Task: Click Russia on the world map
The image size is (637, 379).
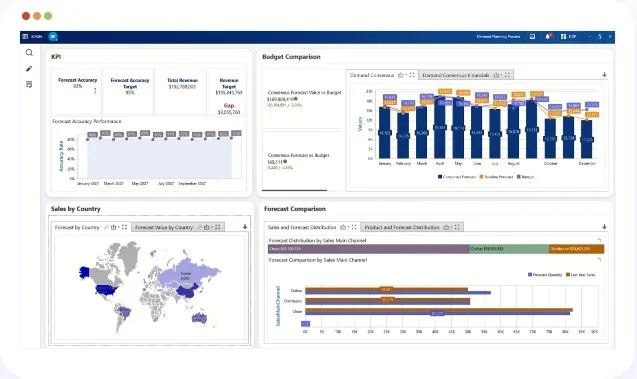Action: point(187,272)
